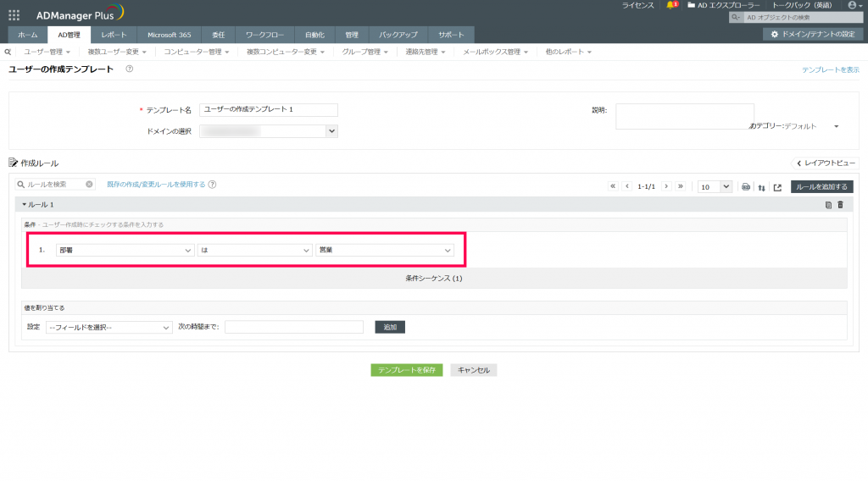Expand the ユーザー管理 menu
868x481 pixels.
47,52
